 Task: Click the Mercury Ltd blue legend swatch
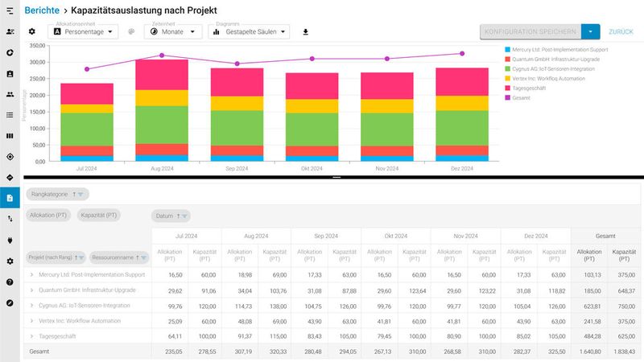[506, 50]
